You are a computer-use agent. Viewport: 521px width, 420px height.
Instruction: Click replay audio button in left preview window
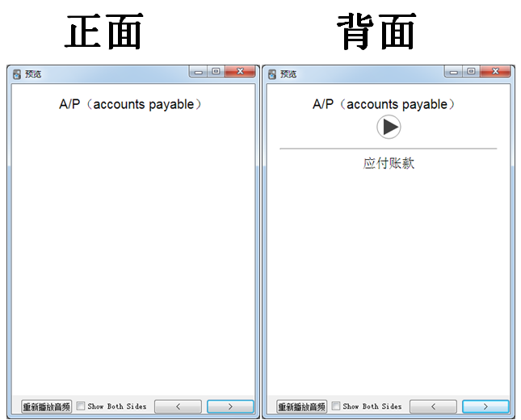pos(47,406)
